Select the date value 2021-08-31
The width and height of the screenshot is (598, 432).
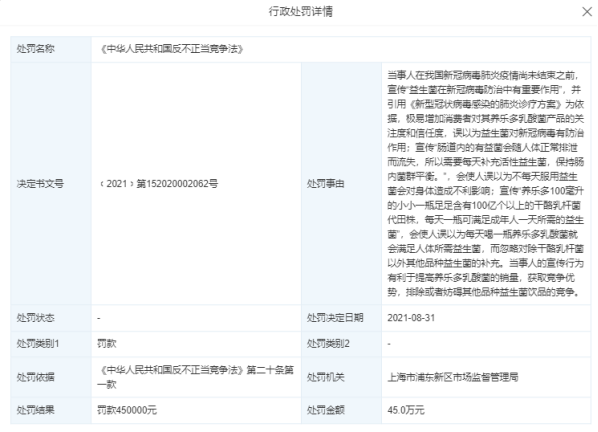pyautogui.click(x=411, y=318)
